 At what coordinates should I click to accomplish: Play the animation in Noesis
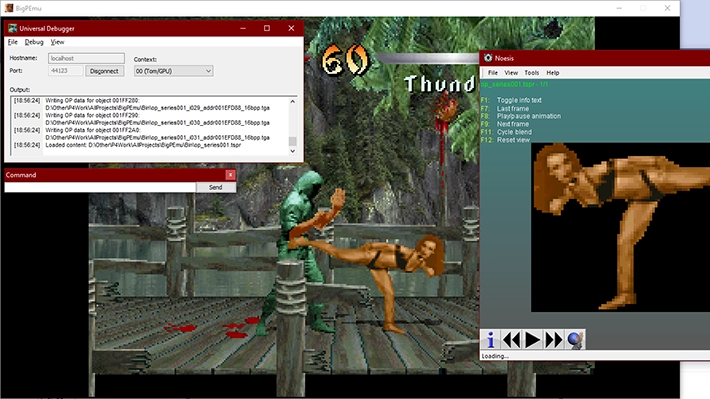[x=532, y=339]
